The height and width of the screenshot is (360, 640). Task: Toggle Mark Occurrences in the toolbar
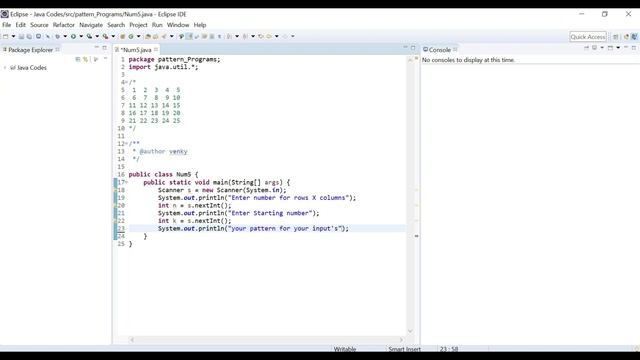(189, 36)
